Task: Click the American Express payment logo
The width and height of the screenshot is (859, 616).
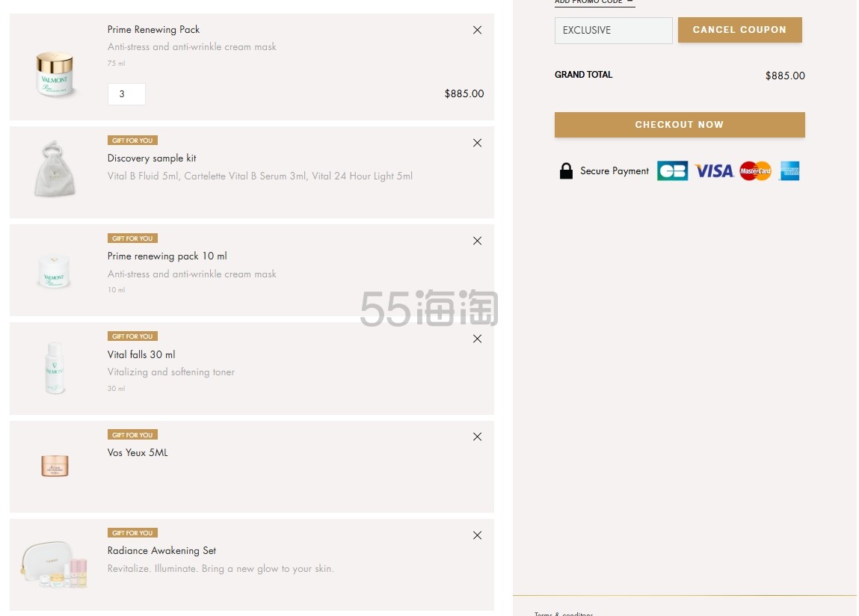Action: point(789,171)
